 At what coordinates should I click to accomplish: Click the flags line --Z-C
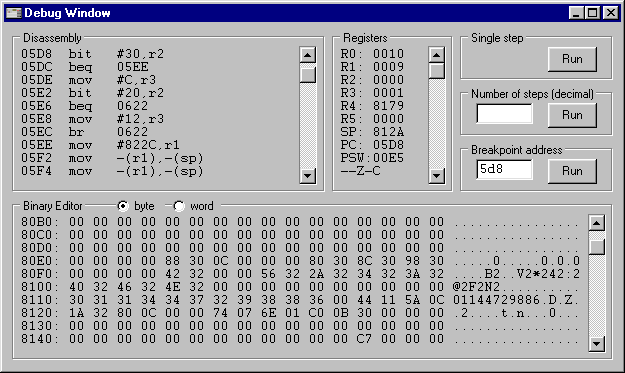click(360, 171)
